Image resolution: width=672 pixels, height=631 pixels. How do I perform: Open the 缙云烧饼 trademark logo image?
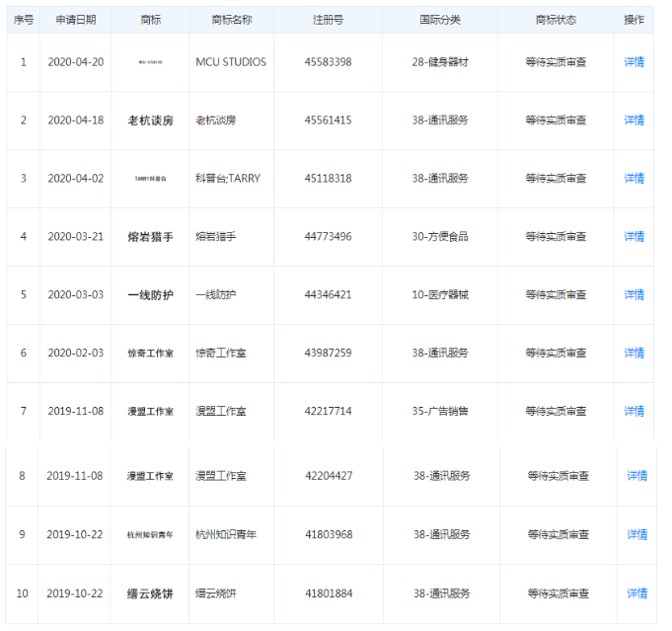pyautogui.click(x=150, y=593)
